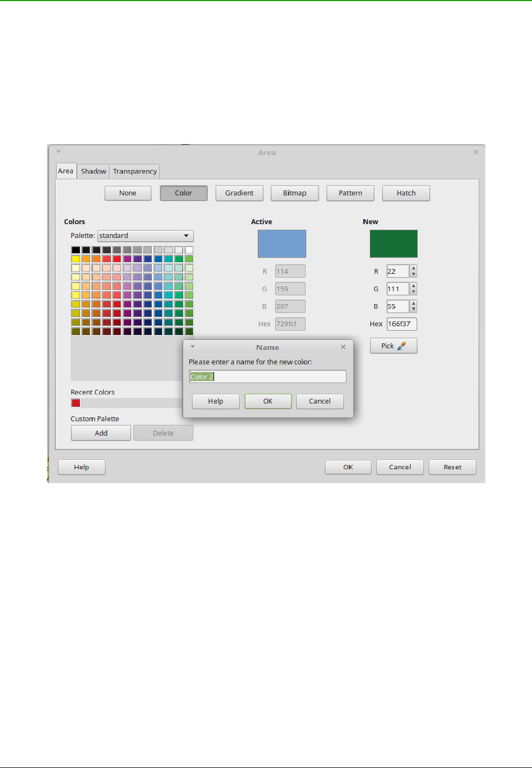Screen dimensions: 532x768
Task: Increase the New R value with up arrow
Action: click(x=414, y=268)
